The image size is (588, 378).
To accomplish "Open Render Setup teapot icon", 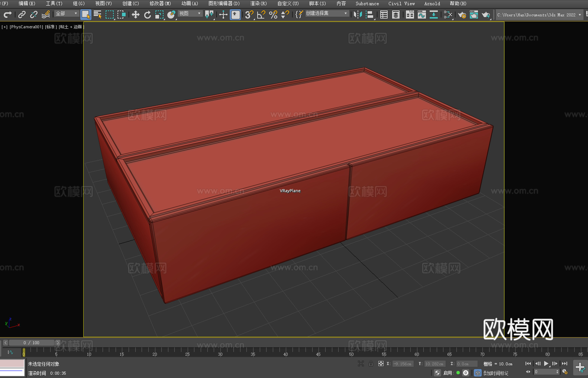I will (x=462, y=14).
